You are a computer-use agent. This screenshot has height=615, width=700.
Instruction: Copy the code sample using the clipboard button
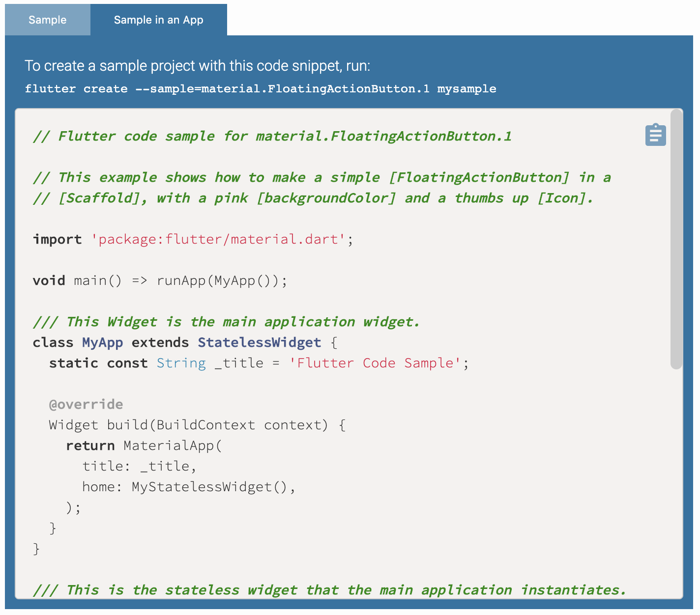click(x=655, y=135)
